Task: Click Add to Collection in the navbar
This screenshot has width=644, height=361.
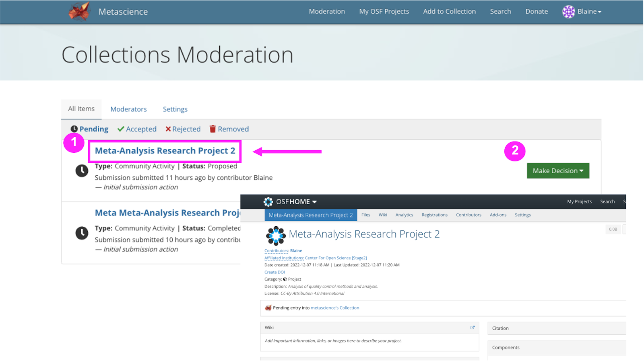Action: tap(449, 12)
